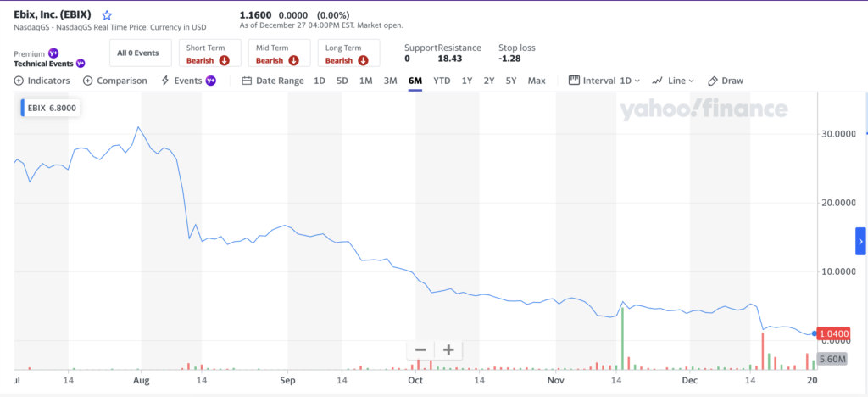
Task: Click the Oct label on date axis
Action: tap(415, 380)
